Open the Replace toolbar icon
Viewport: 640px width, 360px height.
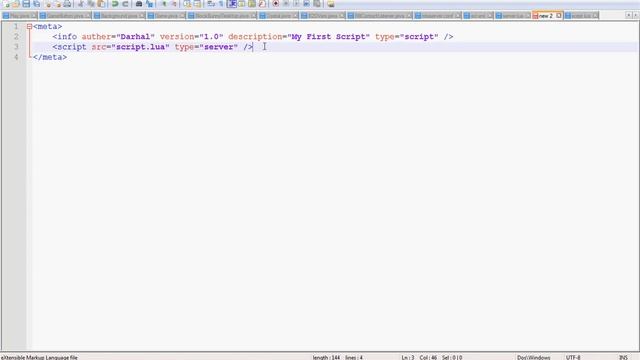click(x=149, y=4)
